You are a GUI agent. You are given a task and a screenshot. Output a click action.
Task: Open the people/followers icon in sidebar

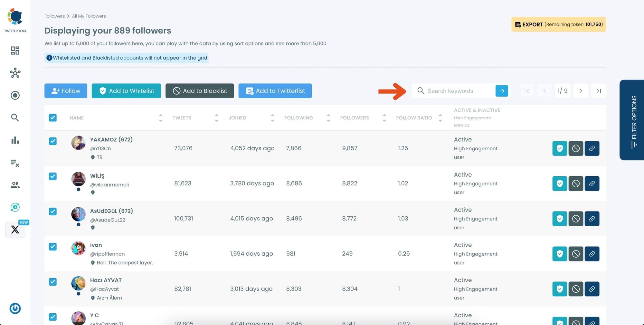click(x=15, y=185)
